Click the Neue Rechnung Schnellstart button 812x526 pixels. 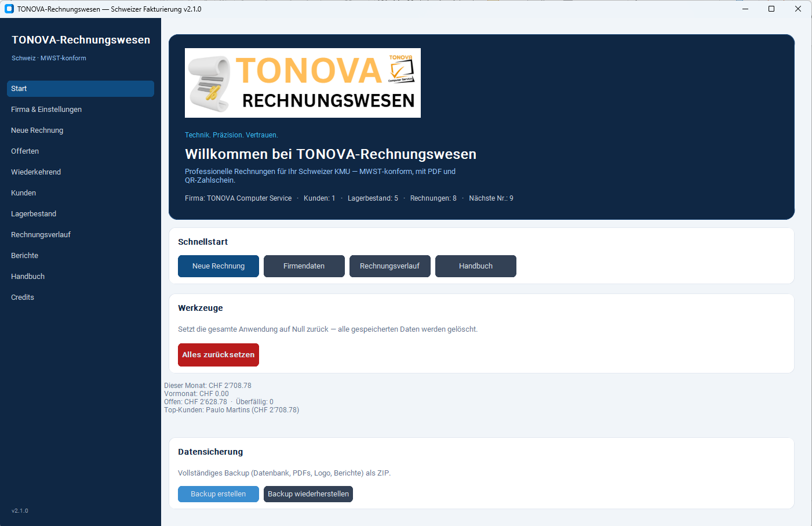pos(219,266)
